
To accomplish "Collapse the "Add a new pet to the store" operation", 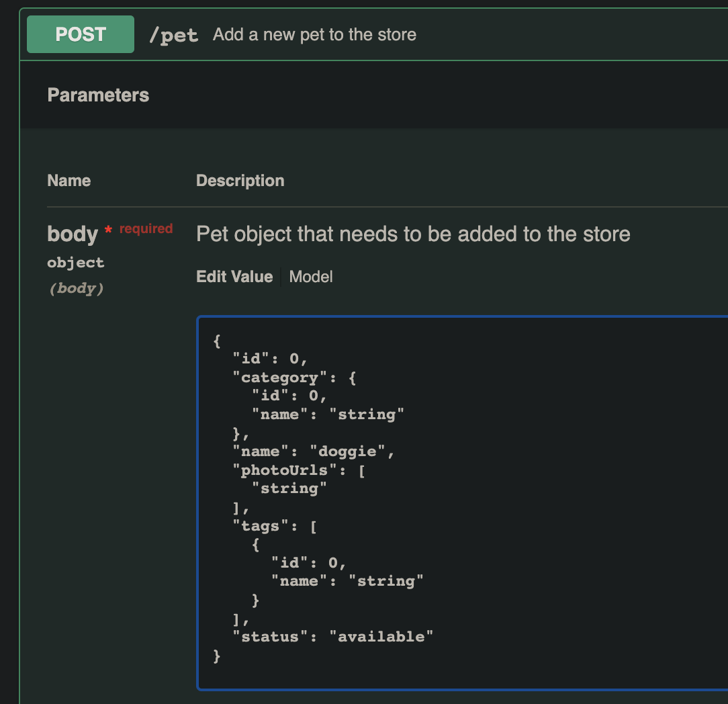I will tap(314, 35).
